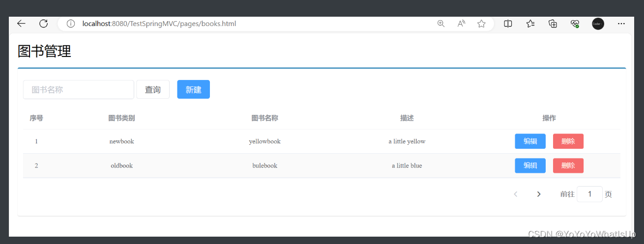View site information icon in address bar
The width and height of the screenshot is (644, 244).
click(71, 24)
